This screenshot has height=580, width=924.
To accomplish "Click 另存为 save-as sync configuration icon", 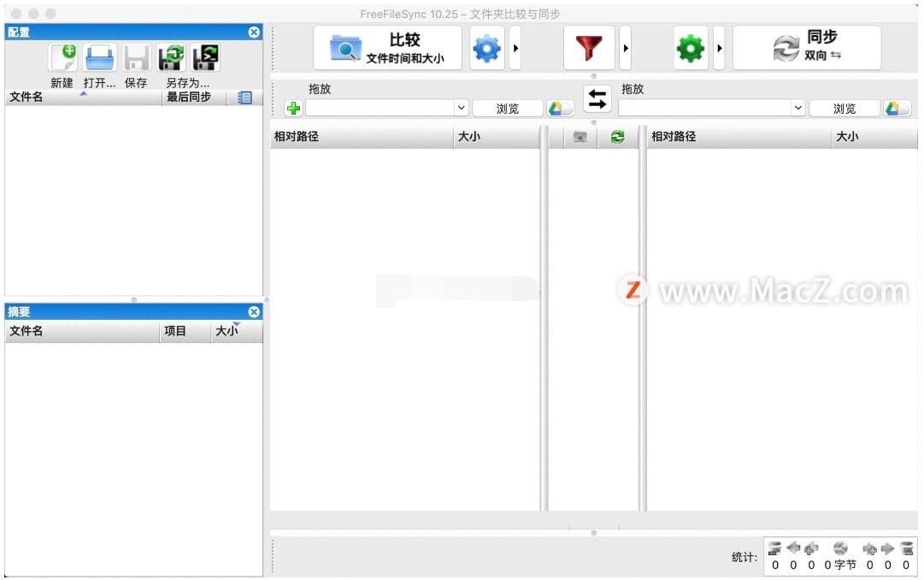I will click(172, 58).
